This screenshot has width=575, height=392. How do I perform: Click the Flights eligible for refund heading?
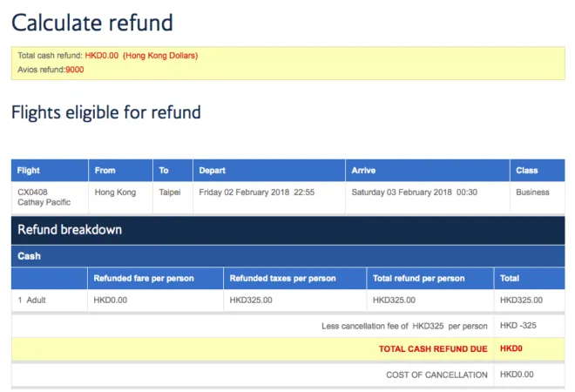click(106, 112)
